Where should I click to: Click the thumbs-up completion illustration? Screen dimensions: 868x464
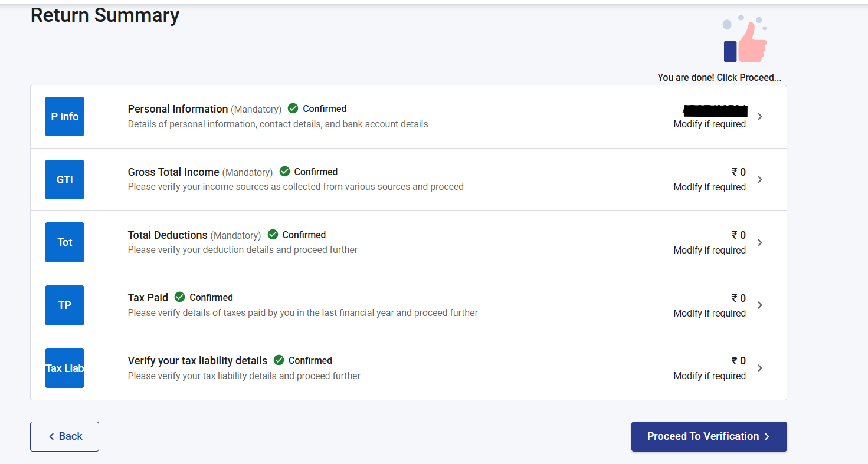[745, 40]
